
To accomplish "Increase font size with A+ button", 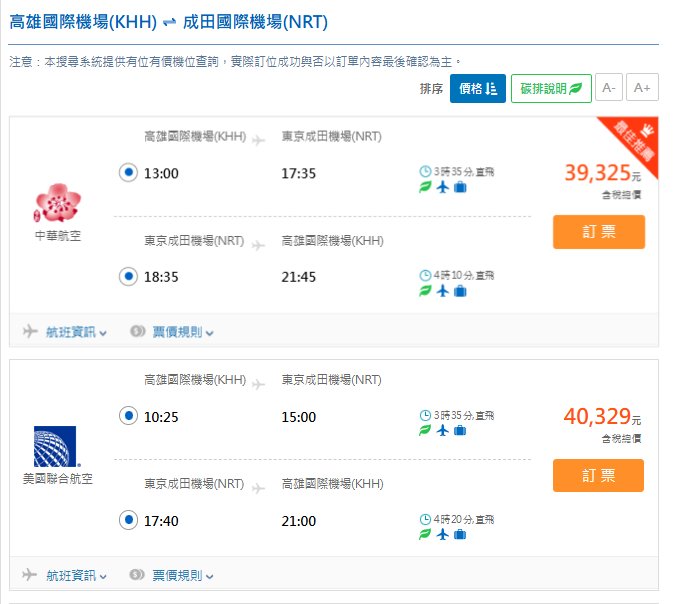I will coord(643,88).
